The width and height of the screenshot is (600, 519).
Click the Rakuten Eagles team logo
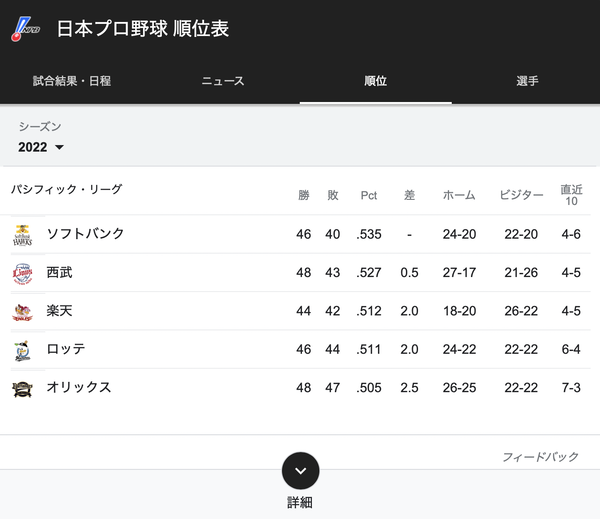(x=23, y=312)
